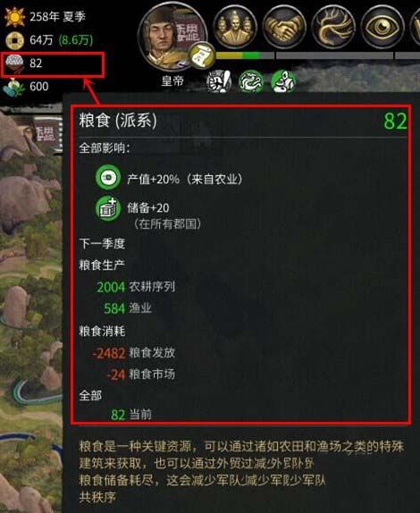Click the emperor portrait avatar
Image resolution: width=420 pixels, height=513 pixels.
click(172, 36)
